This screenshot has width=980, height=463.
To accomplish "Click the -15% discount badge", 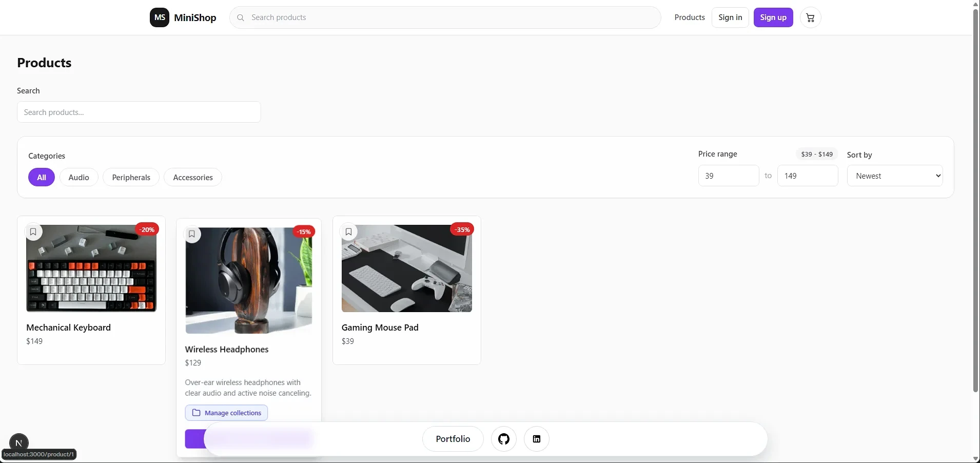I will tap(303, 231).
